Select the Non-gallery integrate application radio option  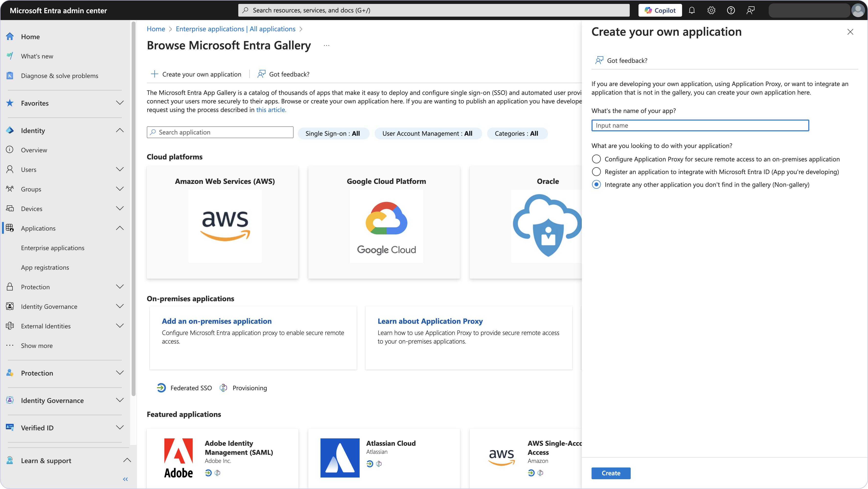tap(596, 185)
